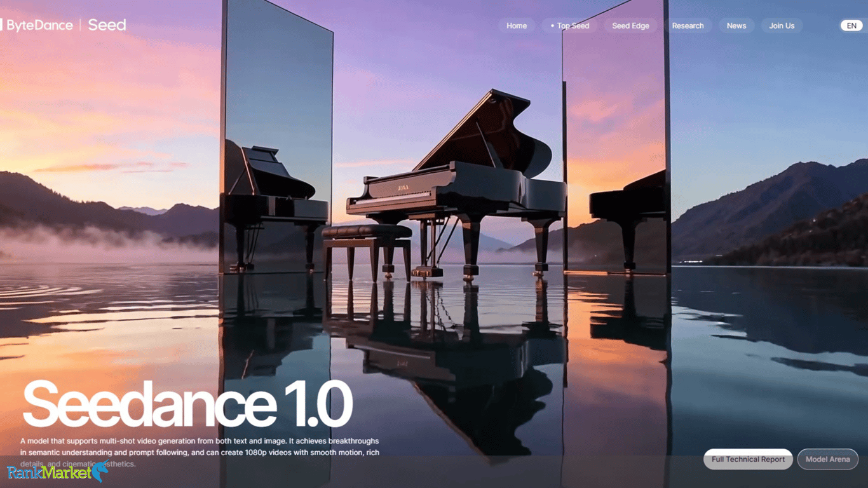Click the description starting "A model that supports"
The width and height of the screenshot is (868, 488).
(x=200, y=452)
